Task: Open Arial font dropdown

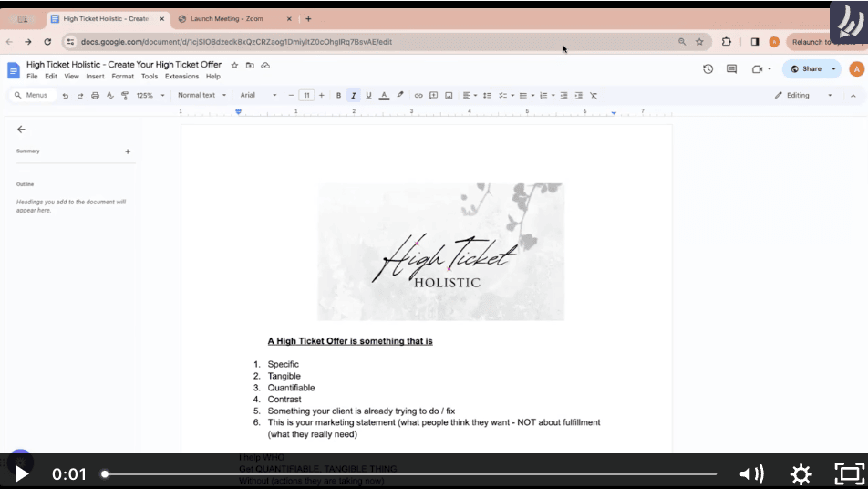Action: (258, 95)
